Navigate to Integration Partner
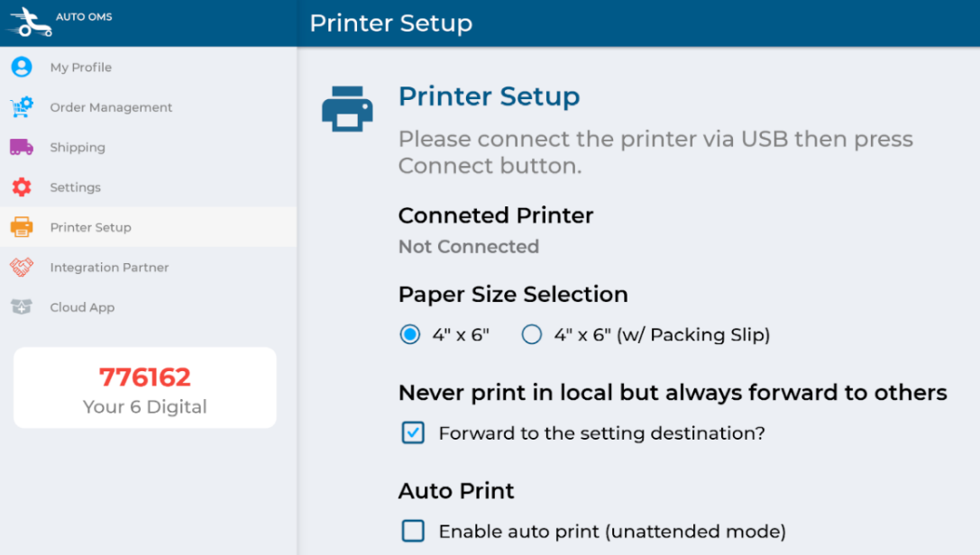980x555 pixels. (109, 268)
